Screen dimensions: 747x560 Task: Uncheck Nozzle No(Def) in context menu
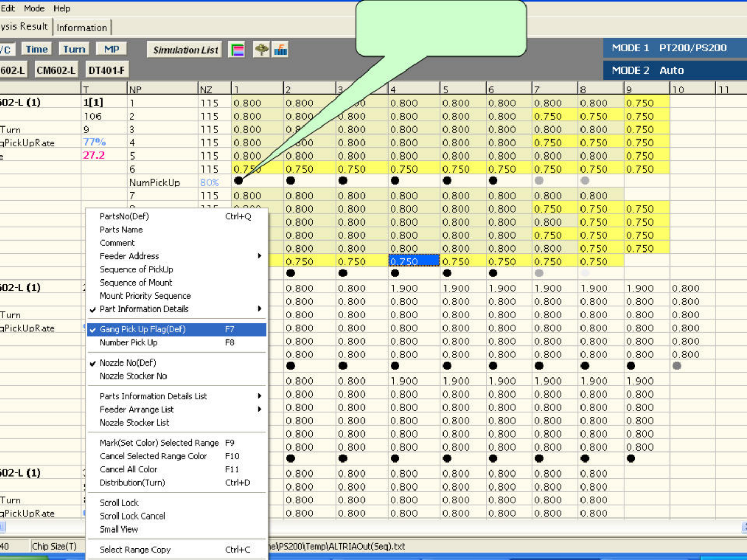pyautogui.click(x=128, y=363)
